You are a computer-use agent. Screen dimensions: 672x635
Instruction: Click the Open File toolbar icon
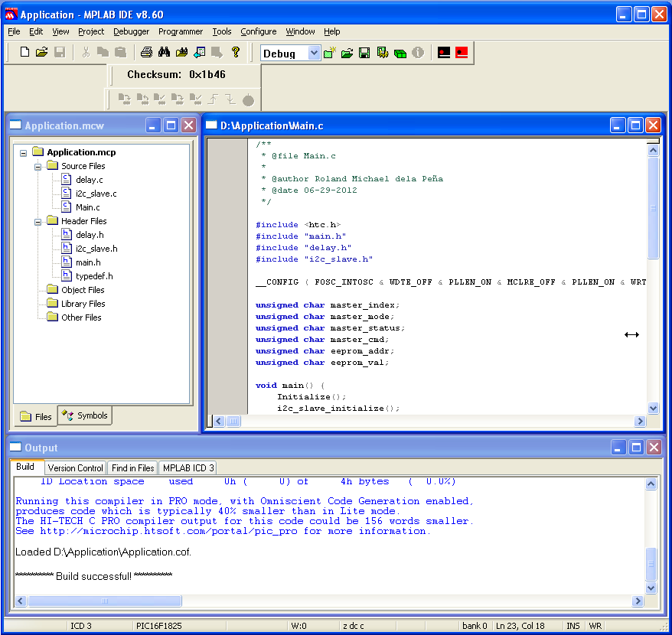point(41,52)
